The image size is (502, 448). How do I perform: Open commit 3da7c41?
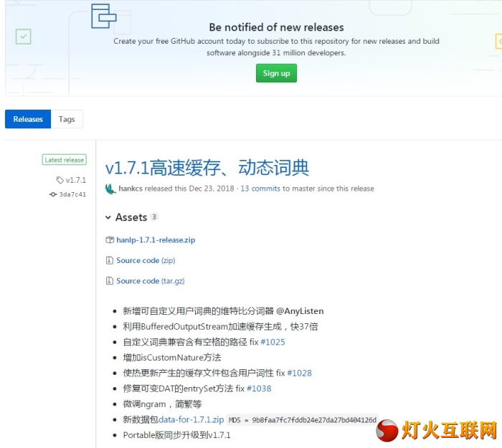click(x=72, y=194)
